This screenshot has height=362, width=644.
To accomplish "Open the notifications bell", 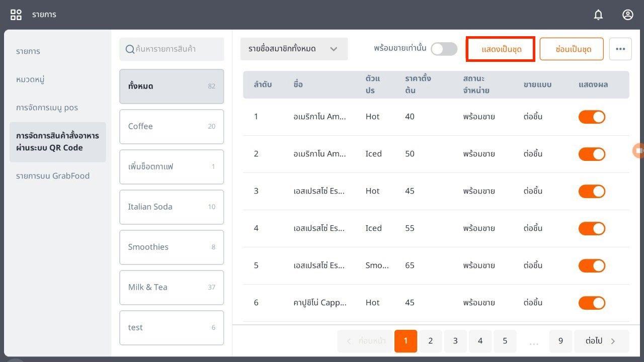I will [598, 15].
